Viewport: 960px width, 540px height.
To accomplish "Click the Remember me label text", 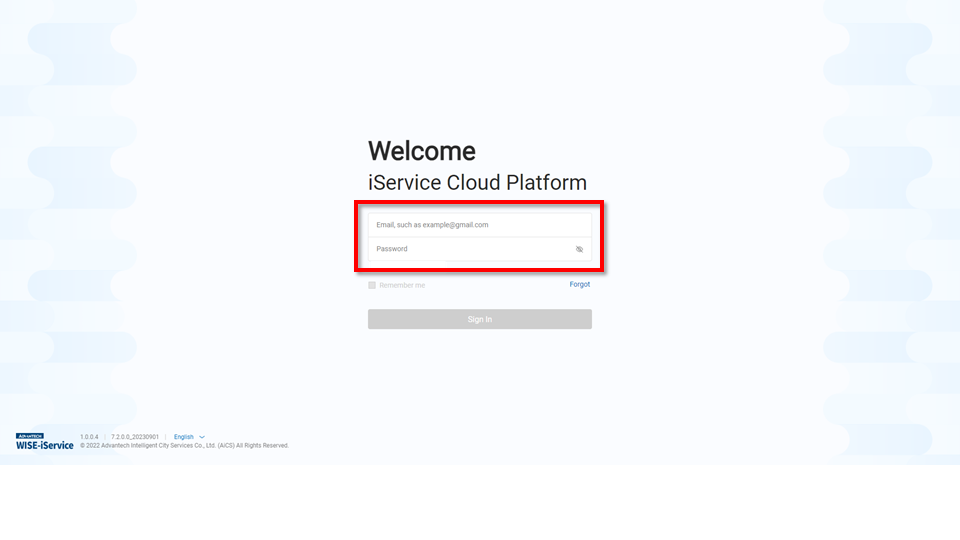I will [402, 285].
